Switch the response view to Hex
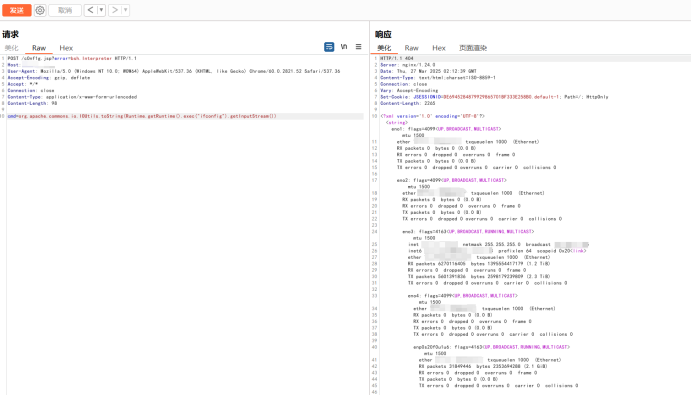This screenshot has width=692, height=395. coord(439,48)
